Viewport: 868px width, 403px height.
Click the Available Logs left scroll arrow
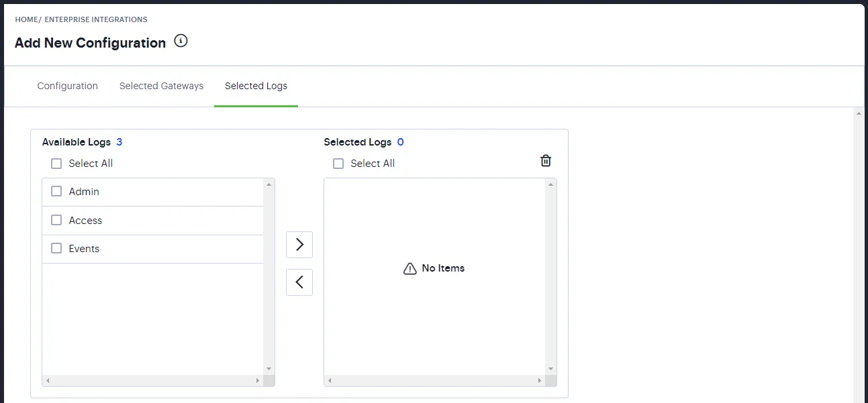tap(48, 381)
